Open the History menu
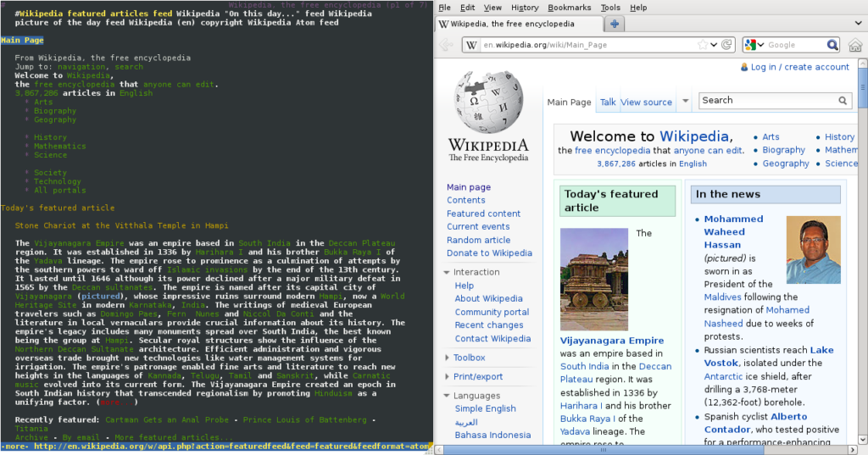The height and width of the screenshot is (455, 868). pos(525,8)
